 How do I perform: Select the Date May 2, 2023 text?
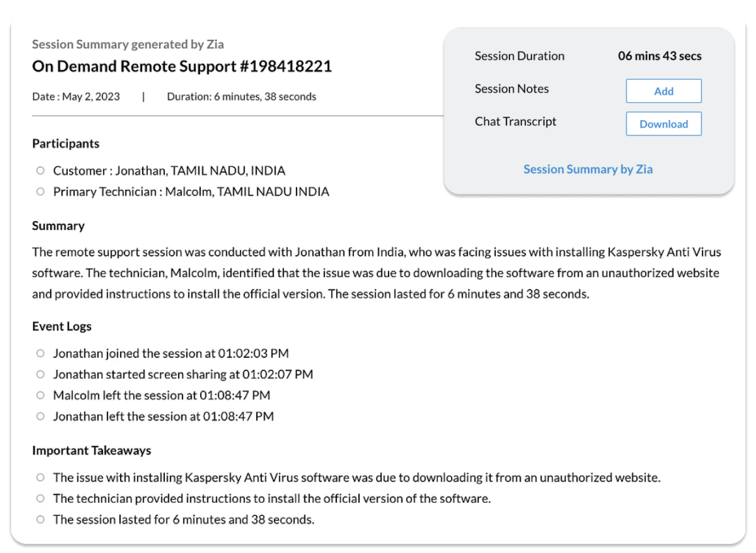click(76, 97)
